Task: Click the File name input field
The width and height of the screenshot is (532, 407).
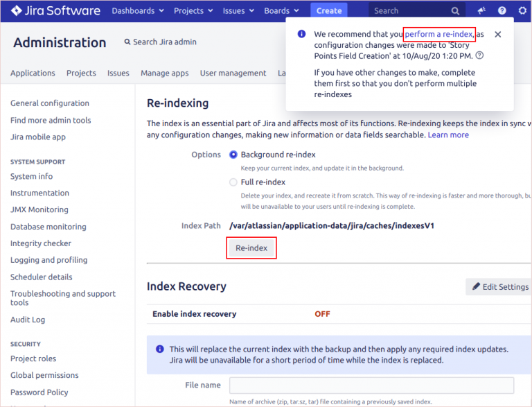Action: 371,386
